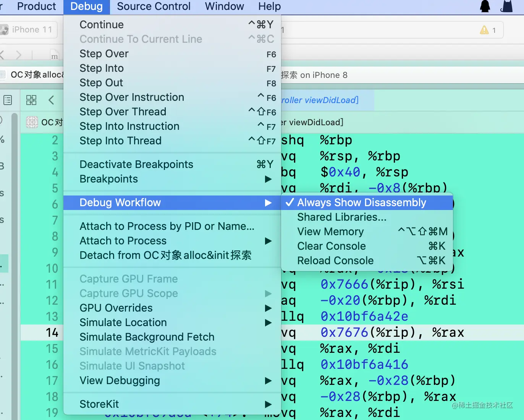Screen dimensions: 524x420
Task: Click the cat icon in the menu bar
Action: pos(506,6)
